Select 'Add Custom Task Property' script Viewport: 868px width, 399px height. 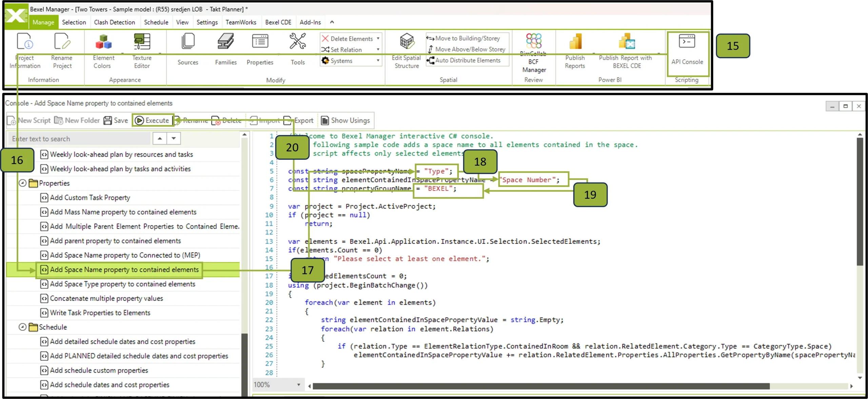[90, 198]
